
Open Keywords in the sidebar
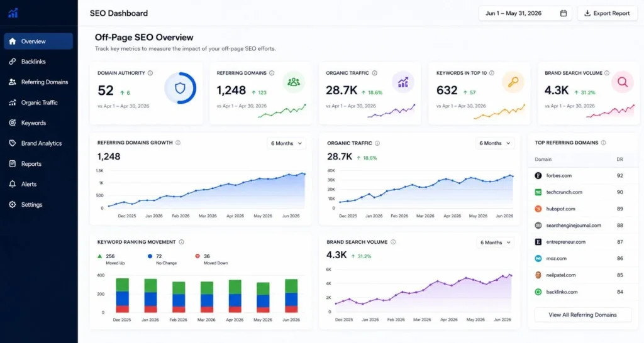pyautogui.click(x=38, y=123)
